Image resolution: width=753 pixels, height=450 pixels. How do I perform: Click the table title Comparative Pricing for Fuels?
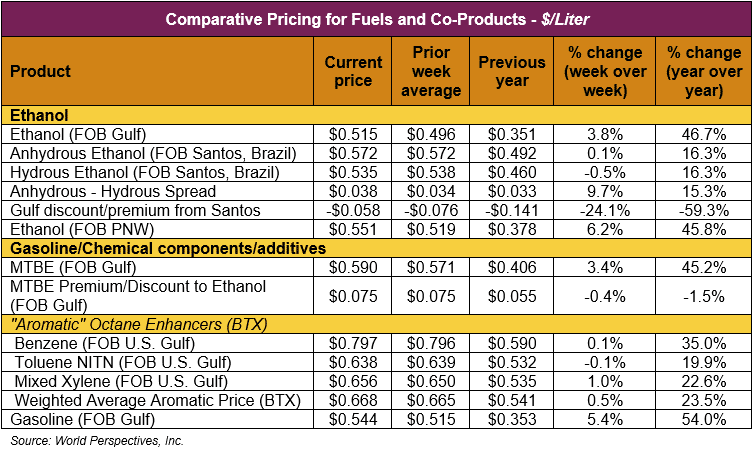(376, 19)
